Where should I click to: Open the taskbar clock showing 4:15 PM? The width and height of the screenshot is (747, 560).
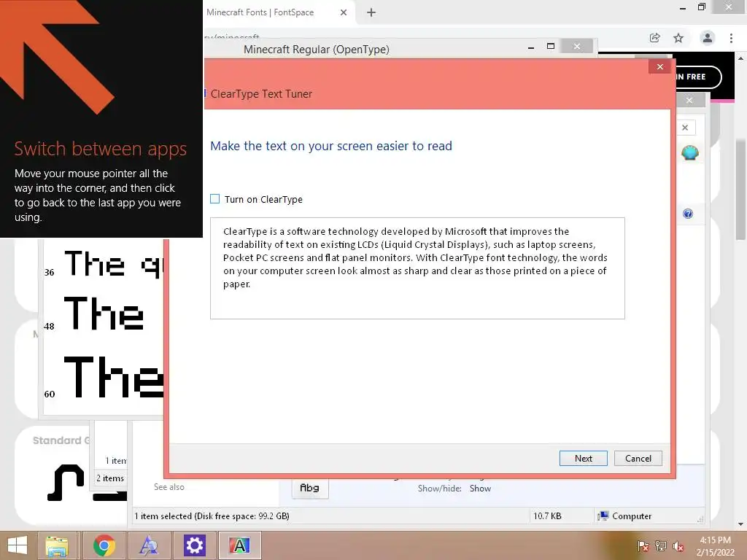715,546
